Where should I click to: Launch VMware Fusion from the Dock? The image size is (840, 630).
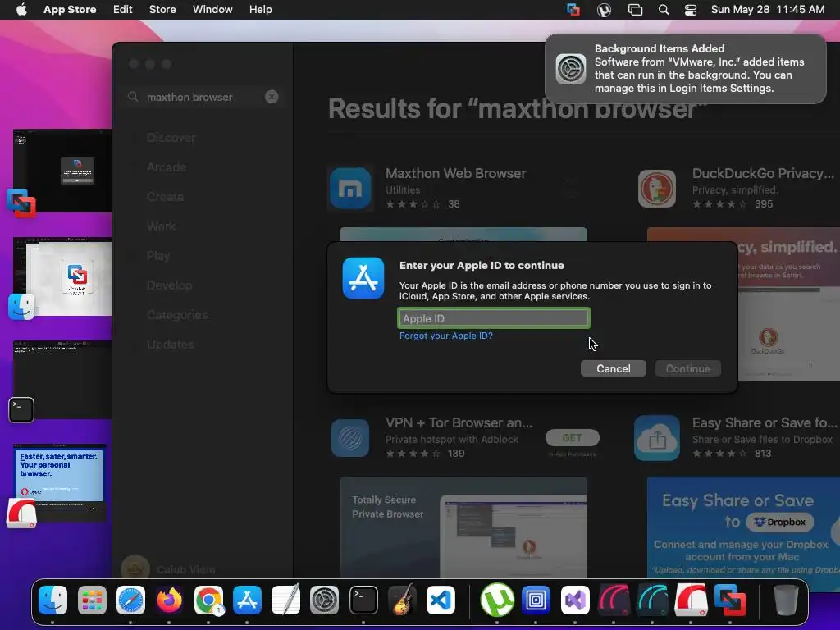click(x=729, y=600)
